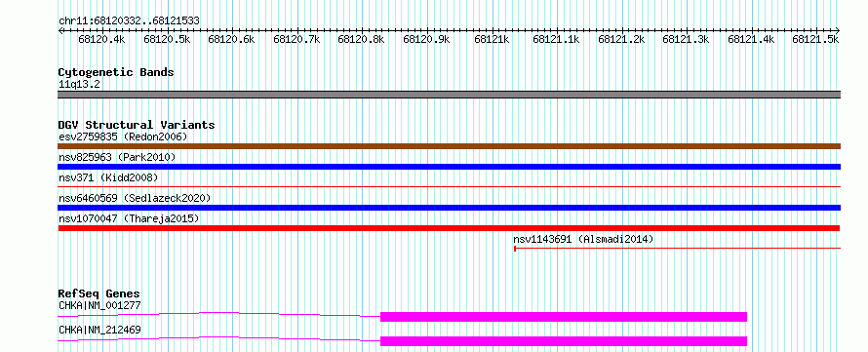The width and height of the screenshot is (868, 352).
Task: Click the 68120.8k ruler tick label
Action: pos(362,39)
